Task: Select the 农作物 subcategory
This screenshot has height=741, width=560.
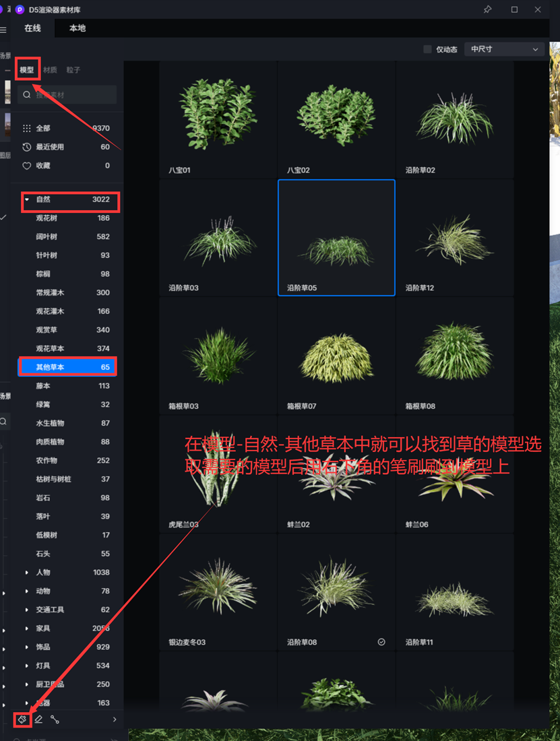Action: point(67,460)
